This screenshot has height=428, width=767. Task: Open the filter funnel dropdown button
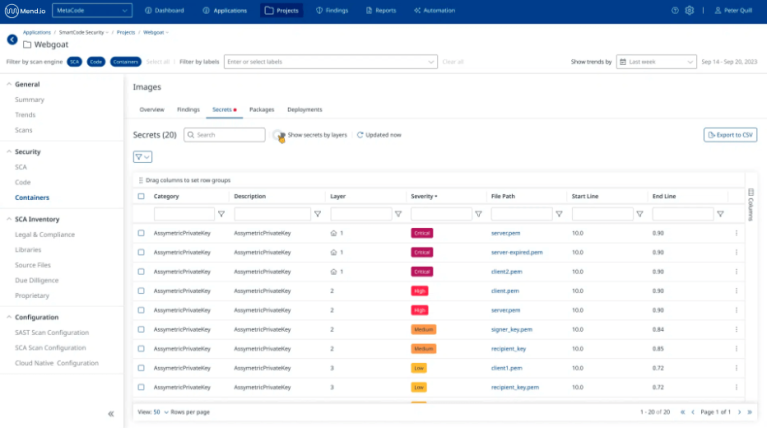click(x=142, y=157)
